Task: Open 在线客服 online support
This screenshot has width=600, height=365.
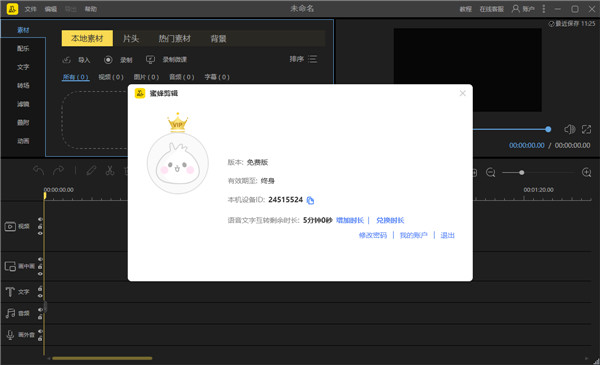Action: click(492, 9)
